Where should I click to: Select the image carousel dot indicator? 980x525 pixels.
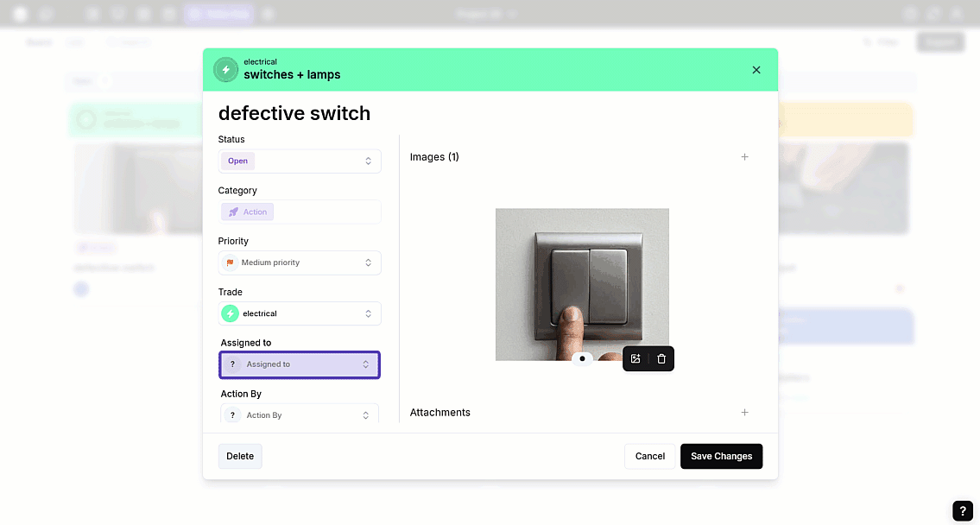[582, 358]
